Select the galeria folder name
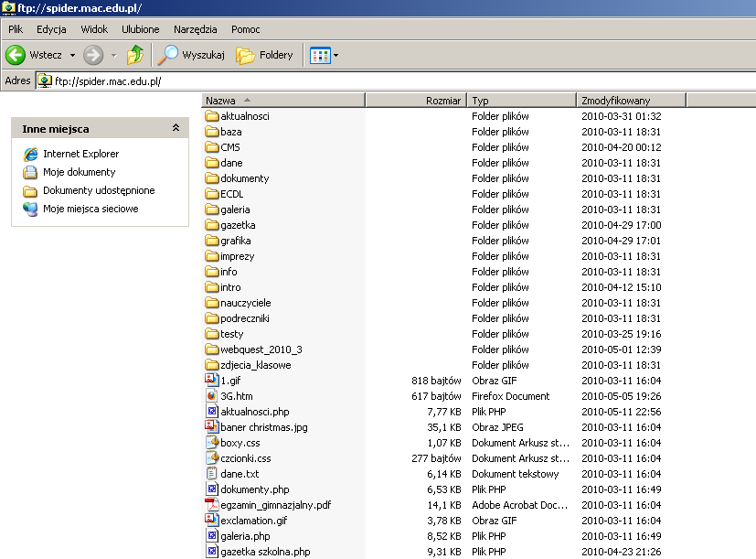Viewport: 756px width, 559px height. pyautogui.click(x=235, y=210)
